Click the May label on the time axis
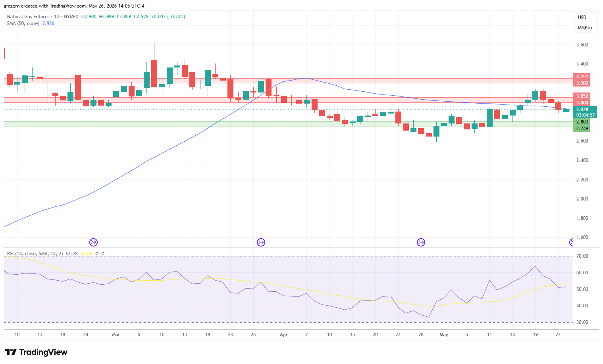 (x=444, y=335)
